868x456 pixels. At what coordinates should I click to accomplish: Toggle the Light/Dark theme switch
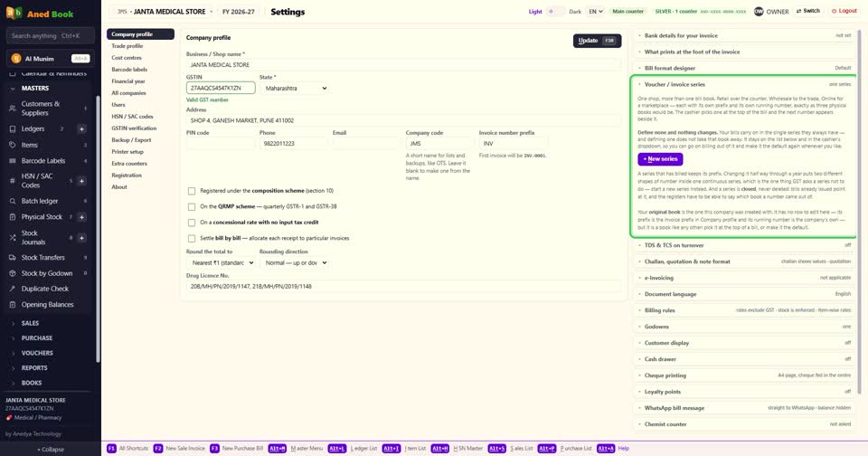click(555, 11)
